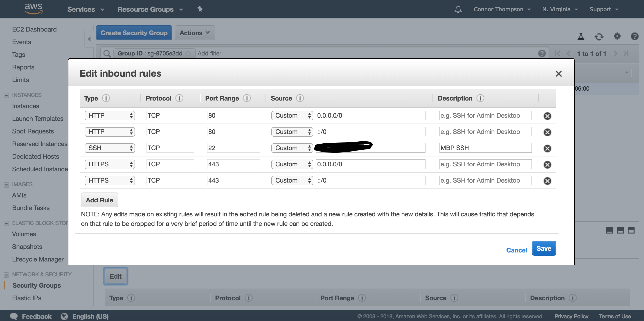This screenshot has width=644, height=321.
Task: Open the Privacy Policy link
Action: click(x=571, y=316)
